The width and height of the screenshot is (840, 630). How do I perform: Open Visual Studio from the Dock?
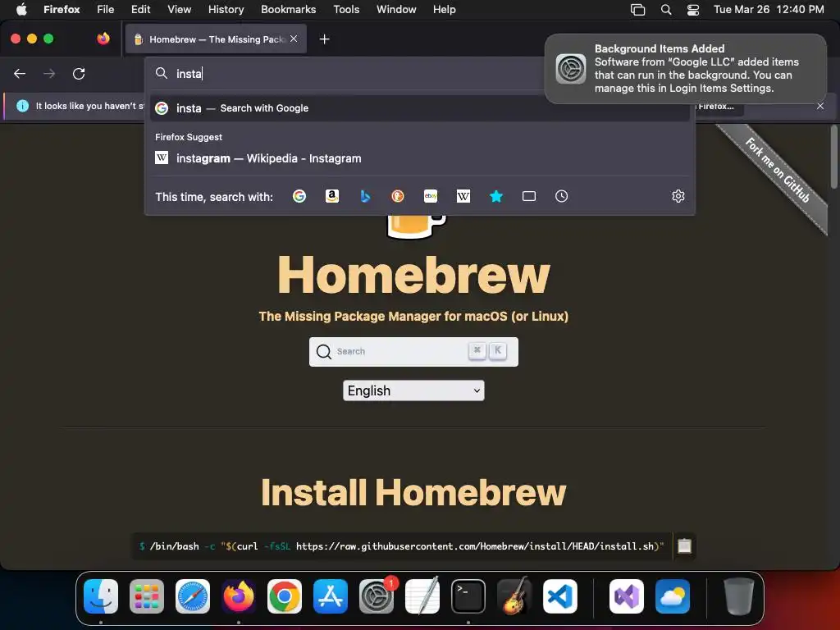pos(626,596)
